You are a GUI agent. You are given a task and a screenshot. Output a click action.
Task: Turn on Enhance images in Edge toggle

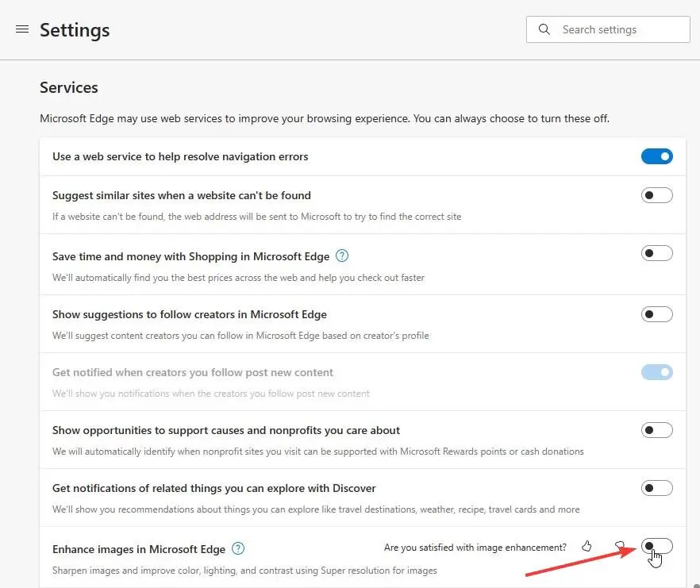tap(656, 546)
